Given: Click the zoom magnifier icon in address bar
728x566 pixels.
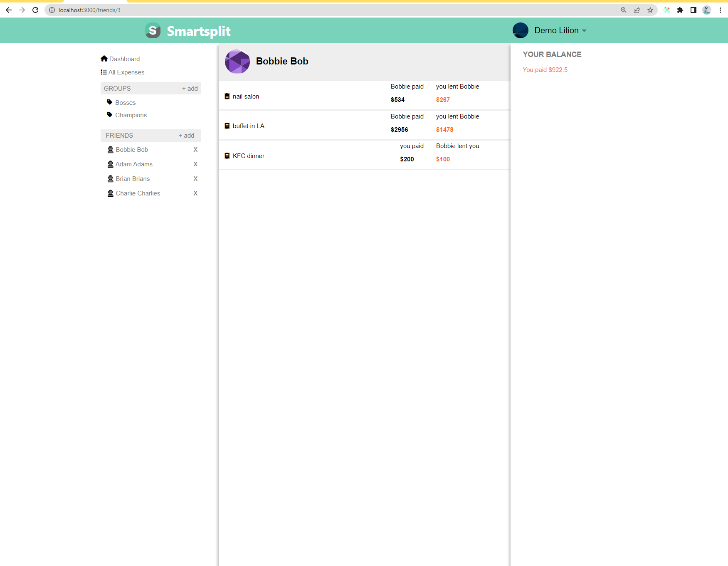Looking at the screenshot, I should tap(624, 10).
